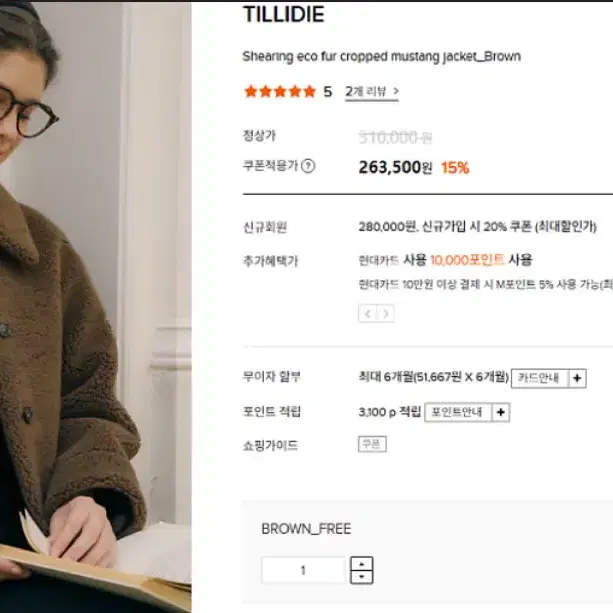Click the brown jacket product image
Image resolution: width=613 pixels, height=613 pixels.
tap(96, 307)
